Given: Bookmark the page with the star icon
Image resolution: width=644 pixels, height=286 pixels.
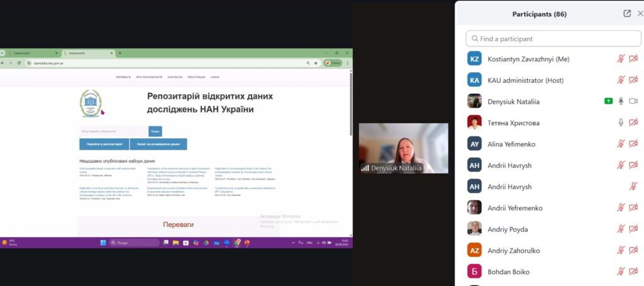Looking at the screenshot, I should 316,63.
